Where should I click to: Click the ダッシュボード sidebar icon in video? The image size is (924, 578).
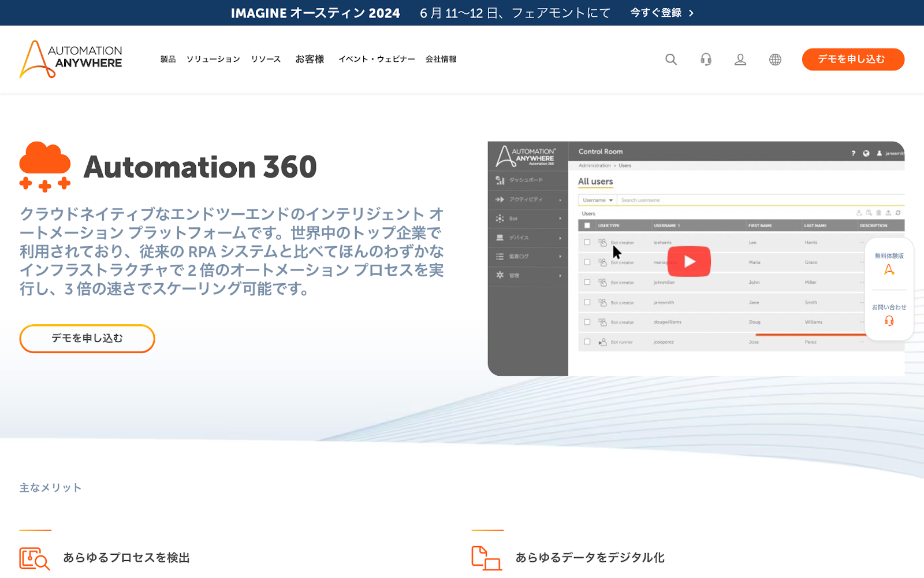coord(500,180)
